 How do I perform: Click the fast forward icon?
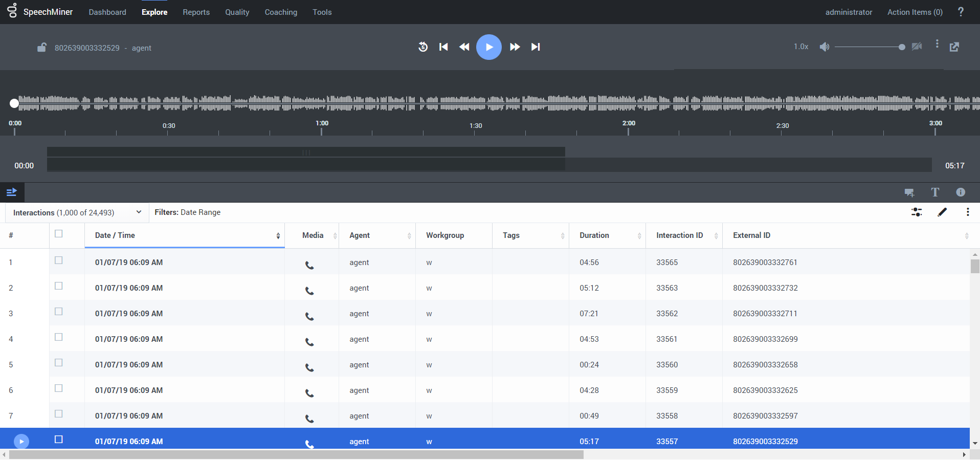(515, 47)
